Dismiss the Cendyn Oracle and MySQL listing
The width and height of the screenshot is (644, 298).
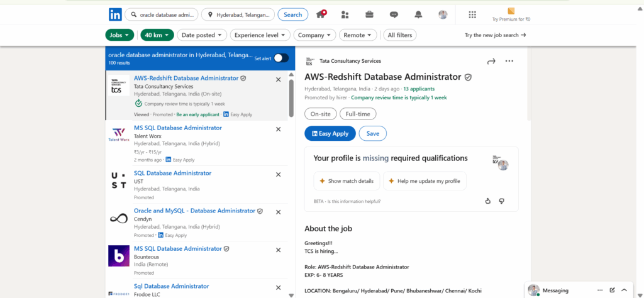(x=278, y=212)
